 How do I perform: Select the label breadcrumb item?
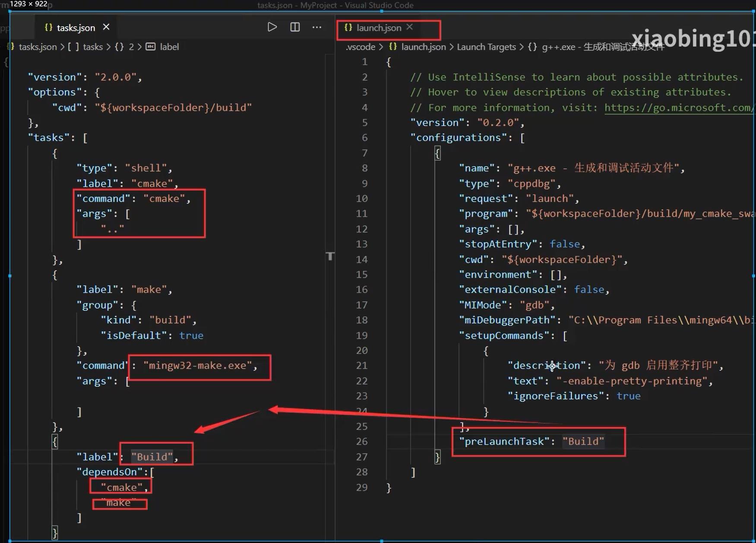point(169,47)
